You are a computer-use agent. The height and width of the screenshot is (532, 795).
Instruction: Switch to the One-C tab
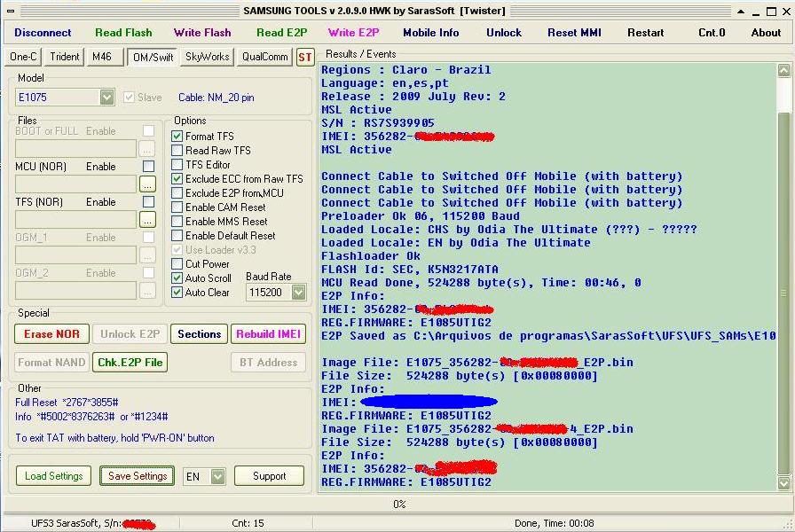(23, 57)
